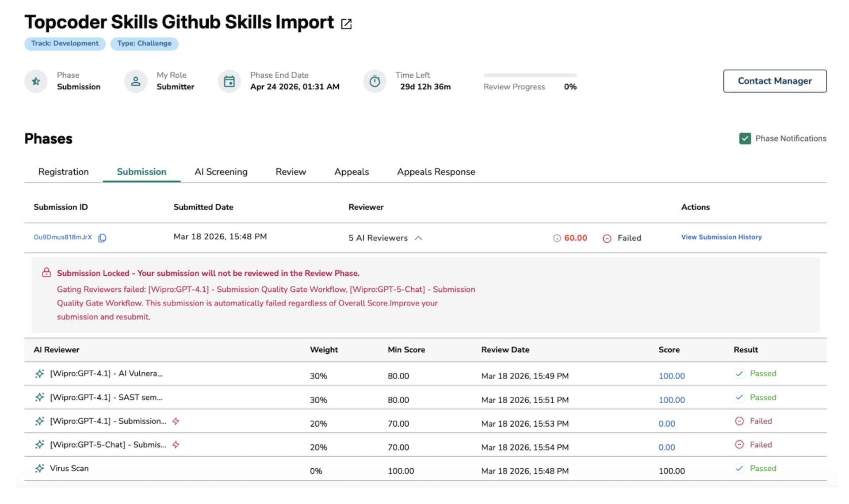
Task: Copy the submission ID icon
Action: click(x=102, y=238)
